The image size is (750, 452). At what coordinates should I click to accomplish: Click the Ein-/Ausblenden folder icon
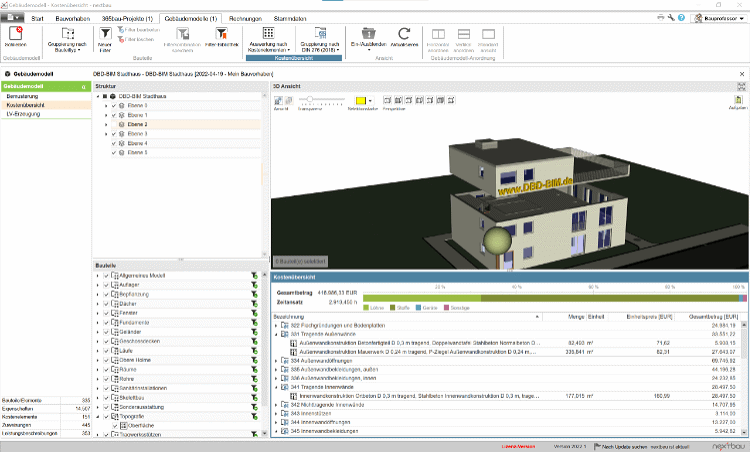(x=368, y=33)
